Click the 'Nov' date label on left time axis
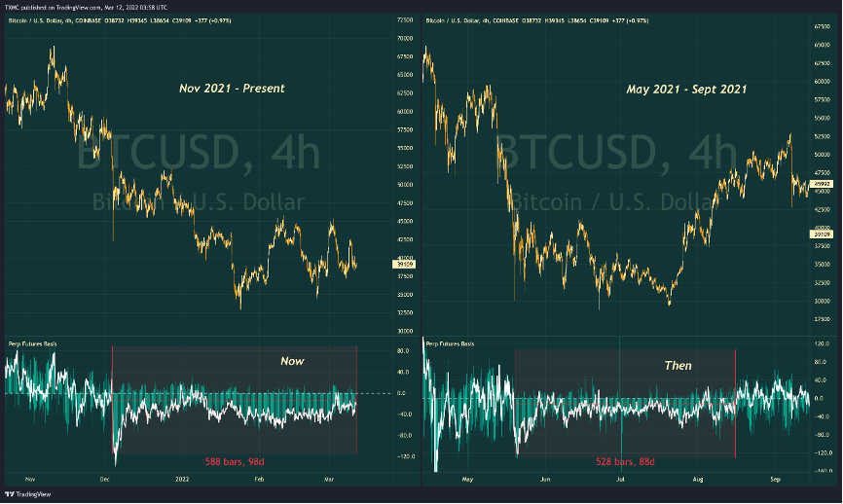This screenshot has height=504, width=843. pos(30,480)
